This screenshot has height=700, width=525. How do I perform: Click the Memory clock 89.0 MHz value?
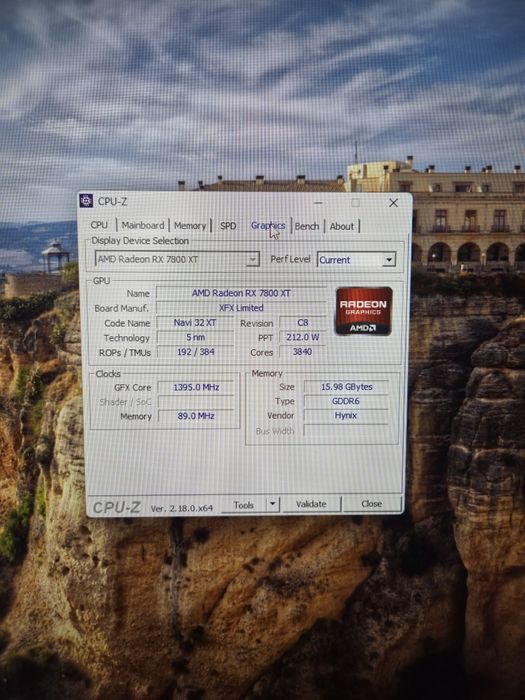pyautogui.click(x=196, y=416)
